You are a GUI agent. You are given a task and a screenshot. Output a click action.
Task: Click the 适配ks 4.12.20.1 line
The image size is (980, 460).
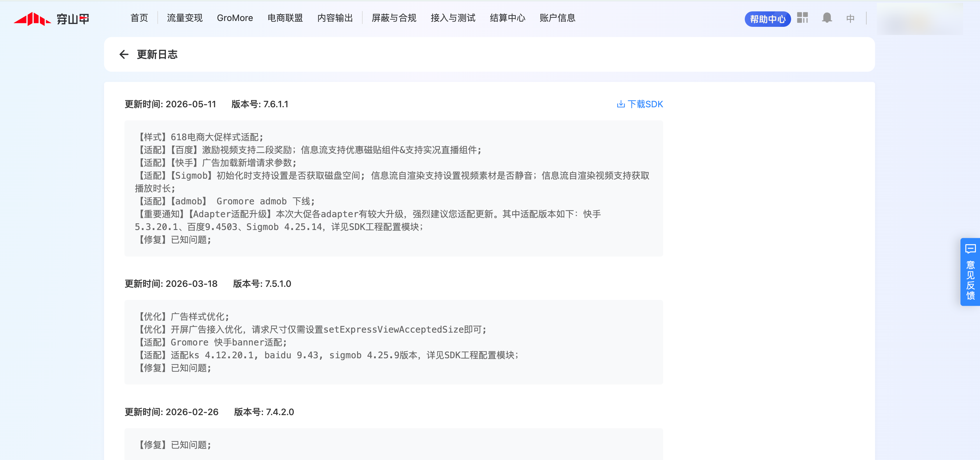[x=327, y=355]
